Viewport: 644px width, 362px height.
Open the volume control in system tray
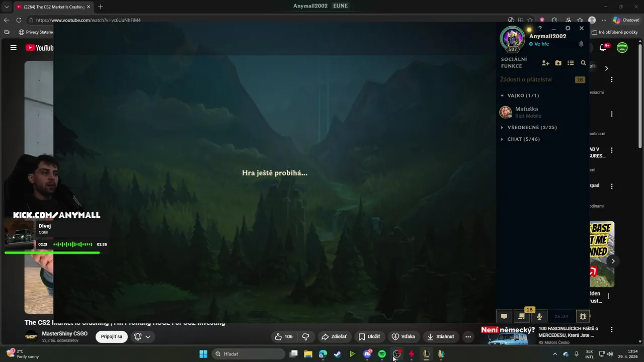[610, 354]
